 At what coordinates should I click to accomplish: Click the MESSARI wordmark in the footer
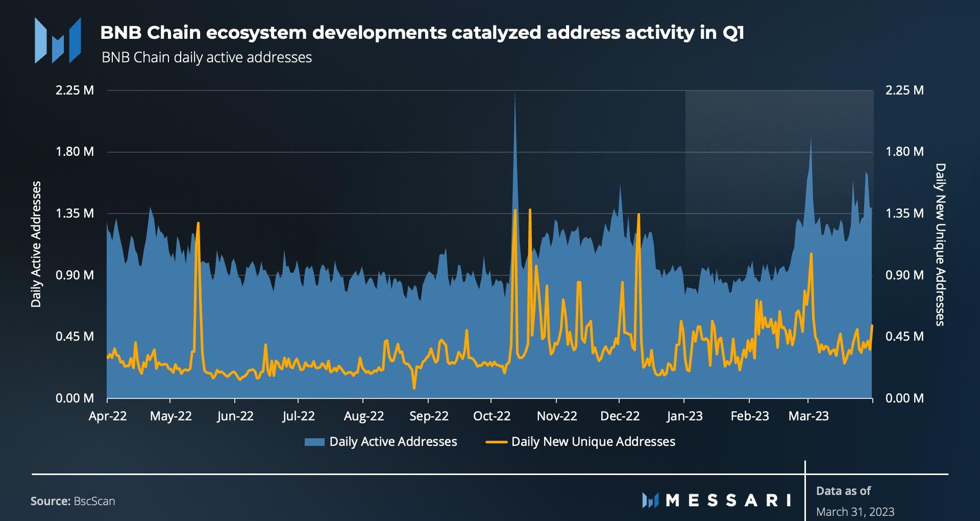point(728,500)
